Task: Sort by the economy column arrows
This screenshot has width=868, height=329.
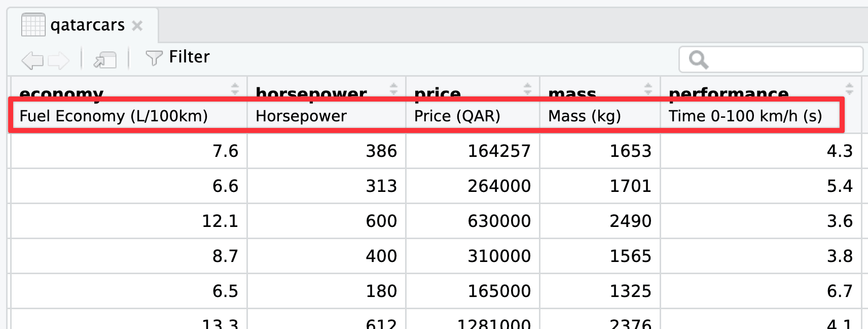Action: click(235, 89)
